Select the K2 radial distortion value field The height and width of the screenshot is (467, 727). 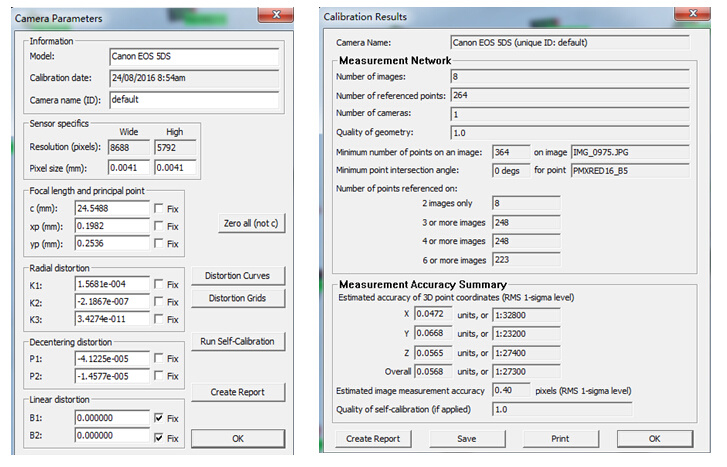pos(112,302)
